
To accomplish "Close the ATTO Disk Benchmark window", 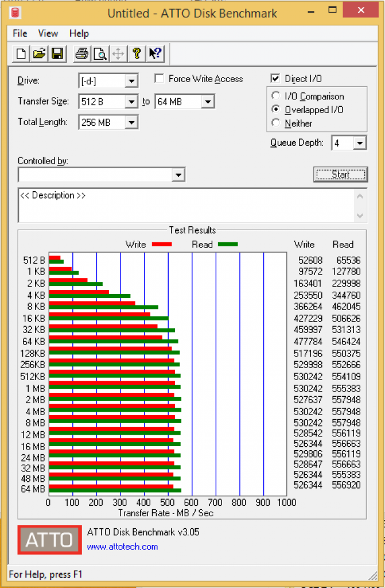I will pos(361,10).
